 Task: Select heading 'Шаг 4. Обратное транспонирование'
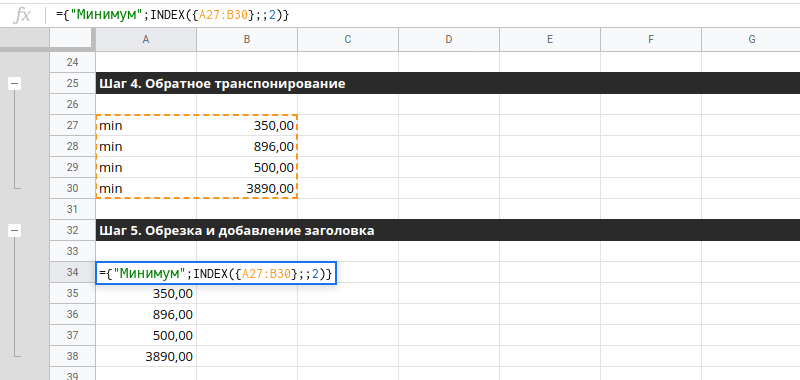click(222, 84)
